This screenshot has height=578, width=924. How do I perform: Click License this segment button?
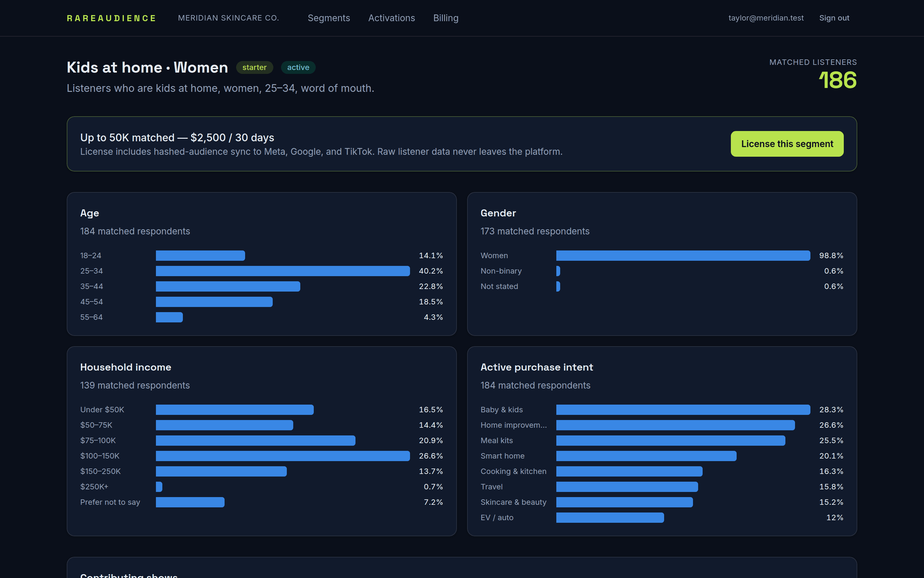coord(787,144)
